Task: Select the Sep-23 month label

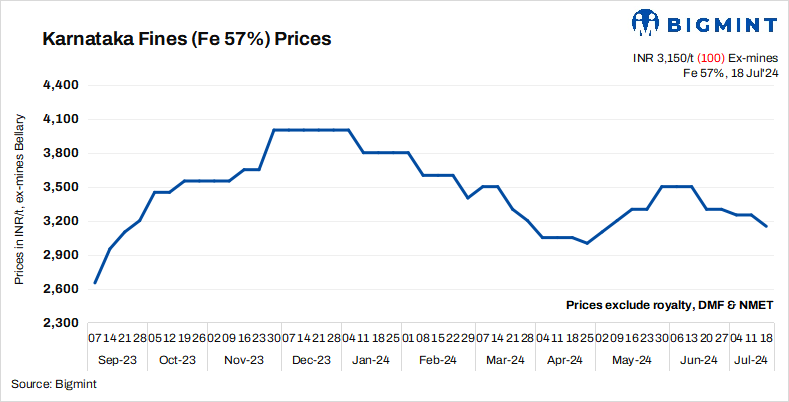Action: [x=118, y=359]
